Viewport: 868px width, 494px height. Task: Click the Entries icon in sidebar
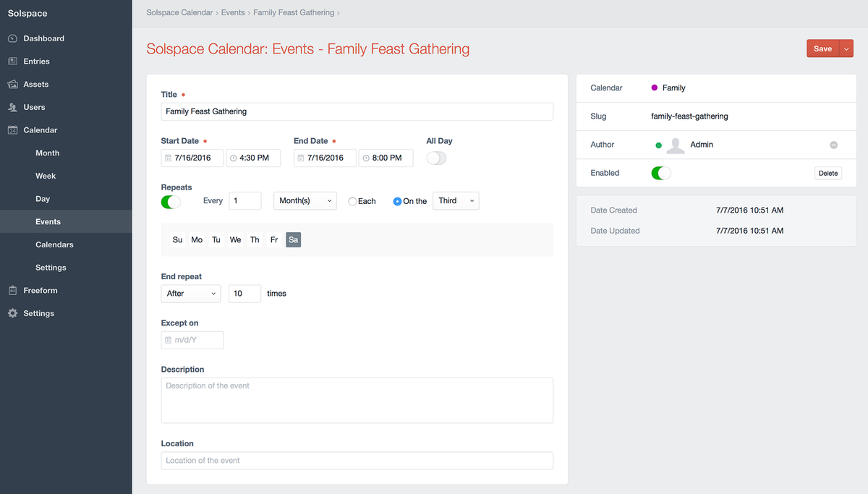pyautogui.click(x=12, y=61)
